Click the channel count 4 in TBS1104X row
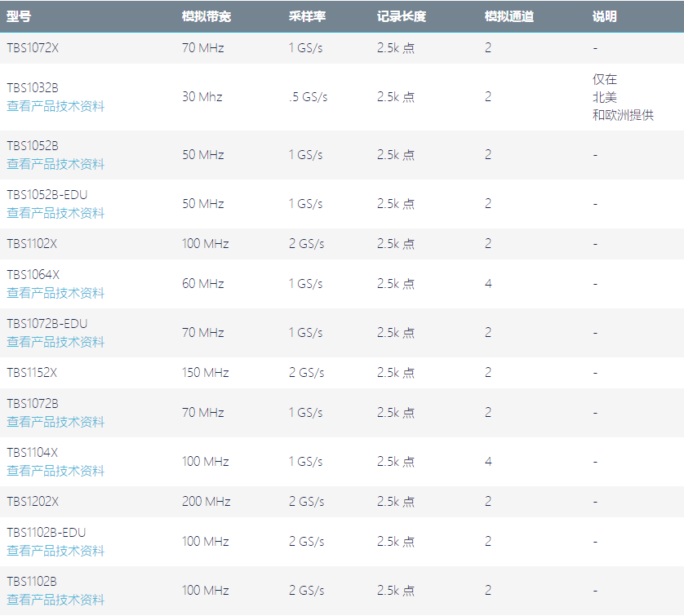This screenshot has width=684, height=616. [x=488, y=461]
